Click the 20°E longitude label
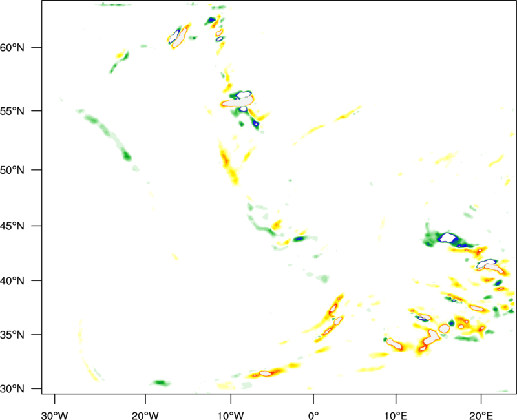The width and height of the screenshot is (517, 420). click(x=481, y=415)
